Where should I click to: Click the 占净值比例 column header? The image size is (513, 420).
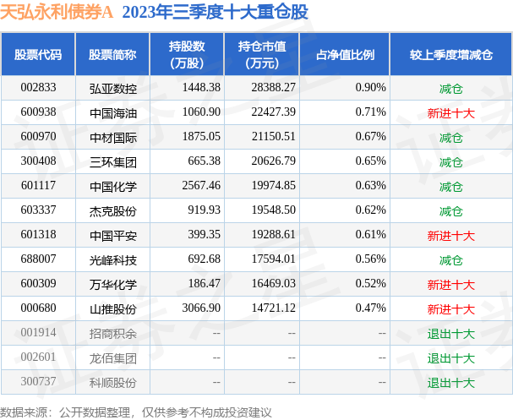[345, 55]
